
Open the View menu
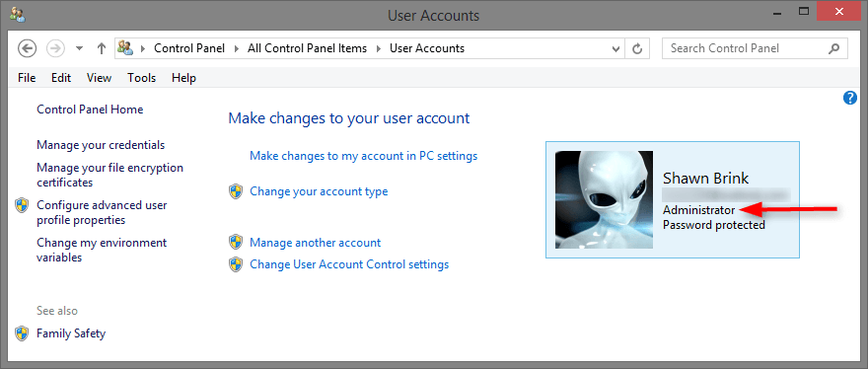pos(99,78)
